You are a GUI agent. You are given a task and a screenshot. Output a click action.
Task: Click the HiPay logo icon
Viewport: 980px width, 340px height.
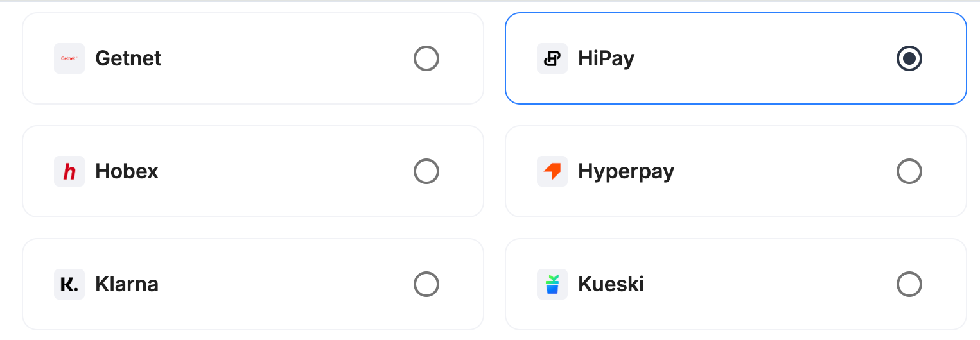coord(552,58)
